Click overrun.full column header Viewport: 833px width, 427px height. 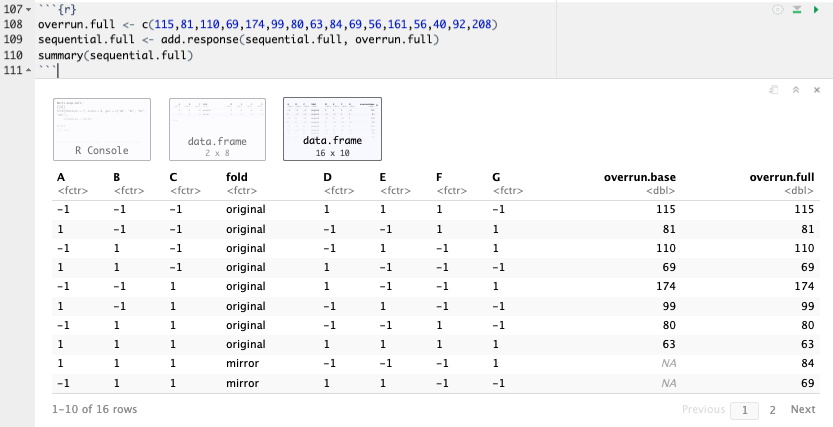[782, 177]
